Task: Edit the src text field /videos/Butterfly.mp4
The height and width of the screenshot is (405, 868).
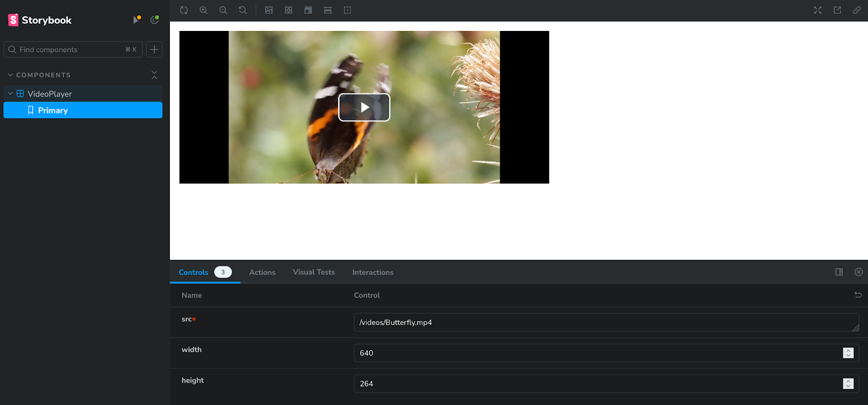Action: coord(606,322)
